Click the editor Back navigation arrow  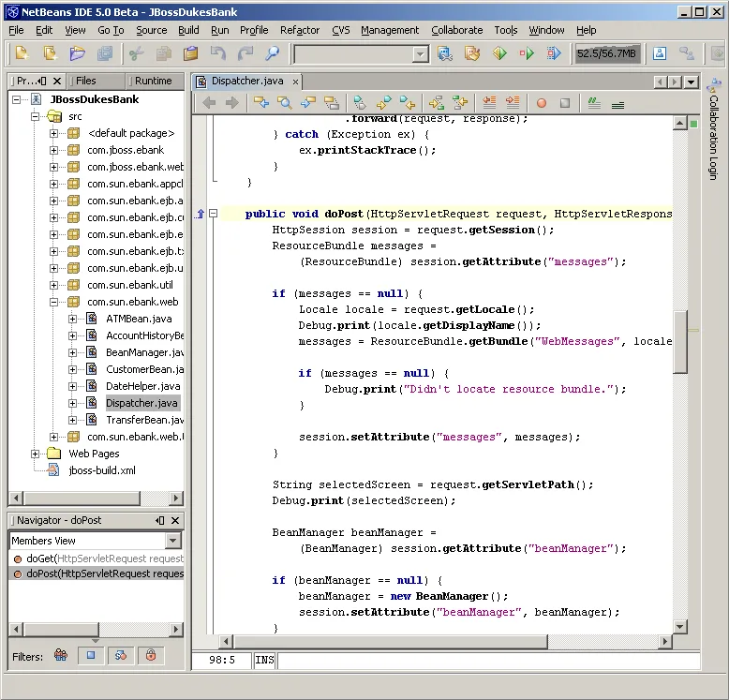(x=209, y=103)
